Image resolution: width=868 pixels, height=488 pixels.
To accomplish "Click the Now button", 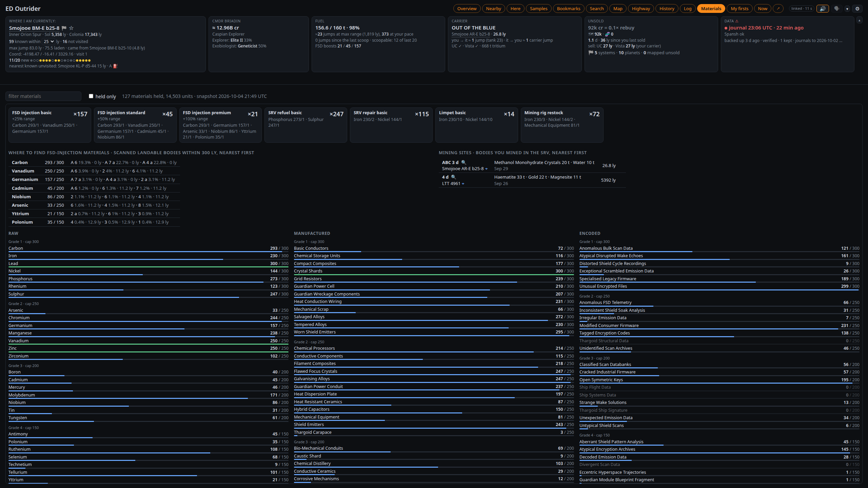I will (x=763, y=9).
